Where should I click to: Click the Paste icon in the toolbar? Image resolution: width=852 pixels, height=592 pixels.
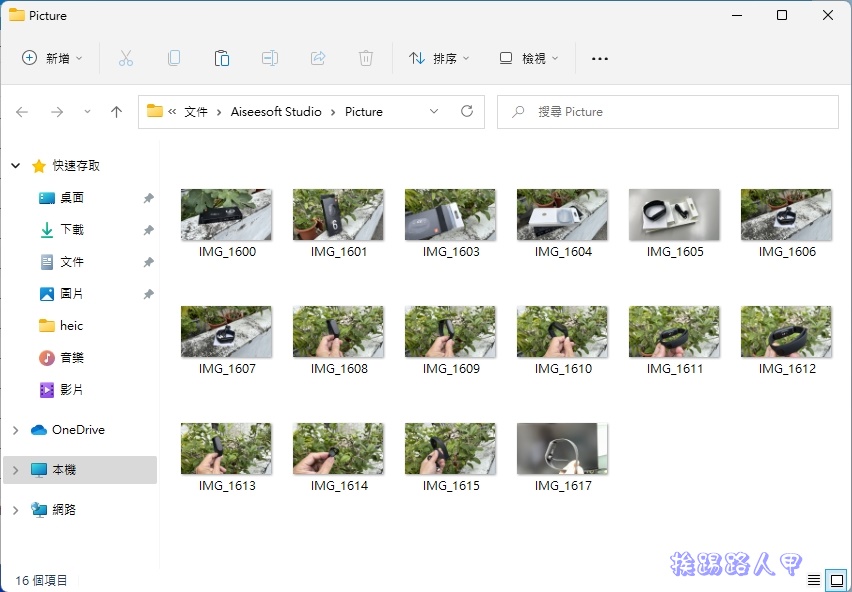point(222,58)
